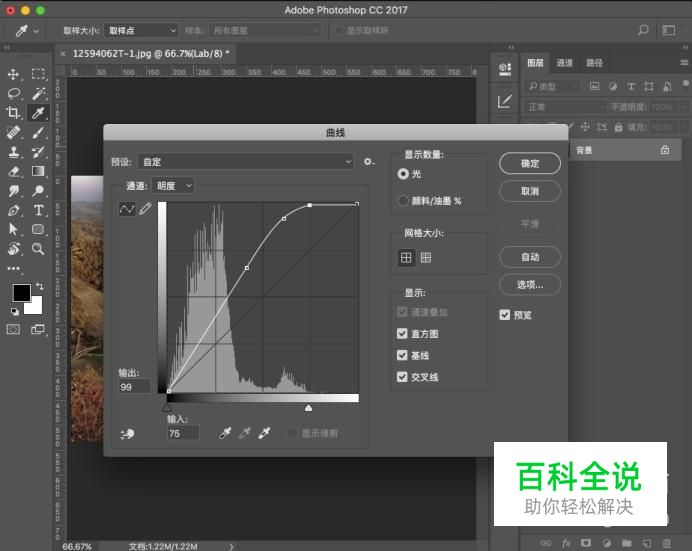
Task: Select the History Brush tool
Action: point(38,152)
